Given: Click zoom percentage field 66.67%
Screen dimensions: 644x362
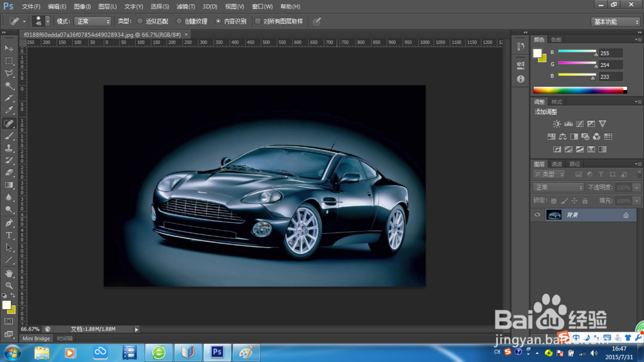Looking at the screenshot, I should pos(30,329).
